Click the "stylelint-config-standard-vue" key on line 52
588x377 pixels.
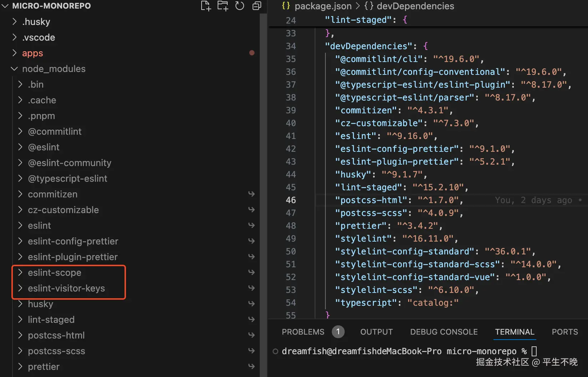[415, 277]
